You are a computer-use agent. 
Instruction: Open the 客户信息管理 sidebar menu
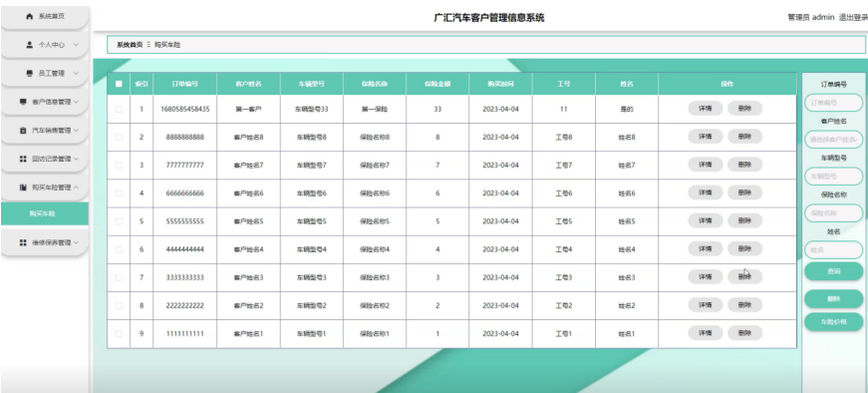pyautogui.click(x=44, y=102)
